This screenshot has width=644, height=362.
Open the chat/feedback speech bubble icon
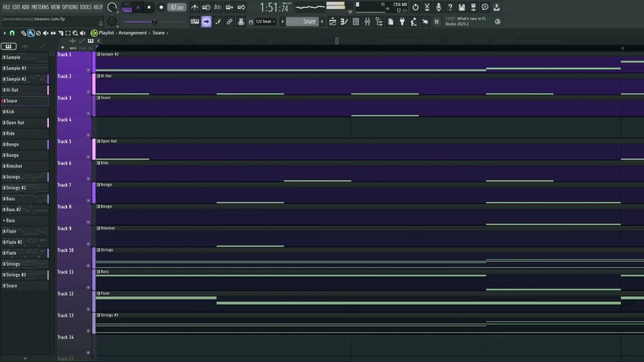[x=485, y=7]
